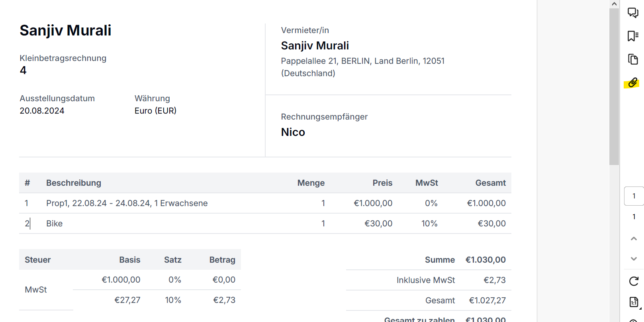The image size is (644, 322).
Task: Click the 'Nico' recipient name
Action: click(x=293, y=132)
